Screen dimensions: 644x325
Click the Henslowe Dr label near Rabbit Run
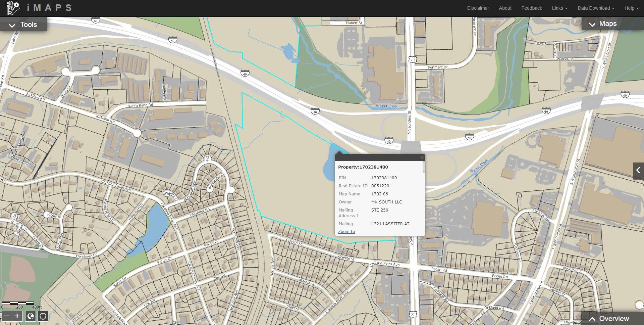86,256
